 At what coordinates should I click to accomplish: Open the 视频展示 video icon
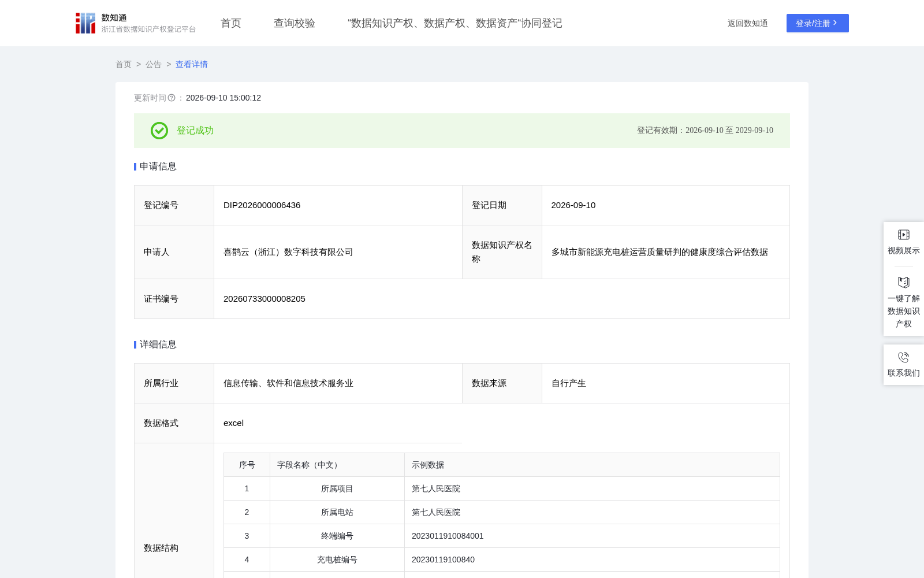tap(904, 235)
